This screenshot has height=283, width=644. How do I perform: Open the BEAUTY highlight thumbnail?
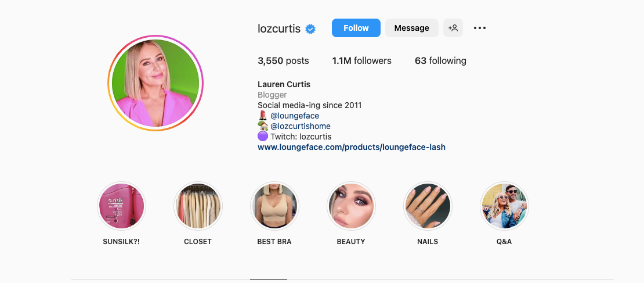[351, 206]
